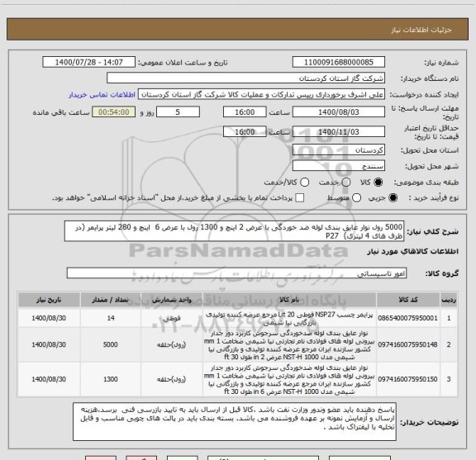Click product code 0974160075950148
This screenshot has height=460, width=476.
coord(407,344)
